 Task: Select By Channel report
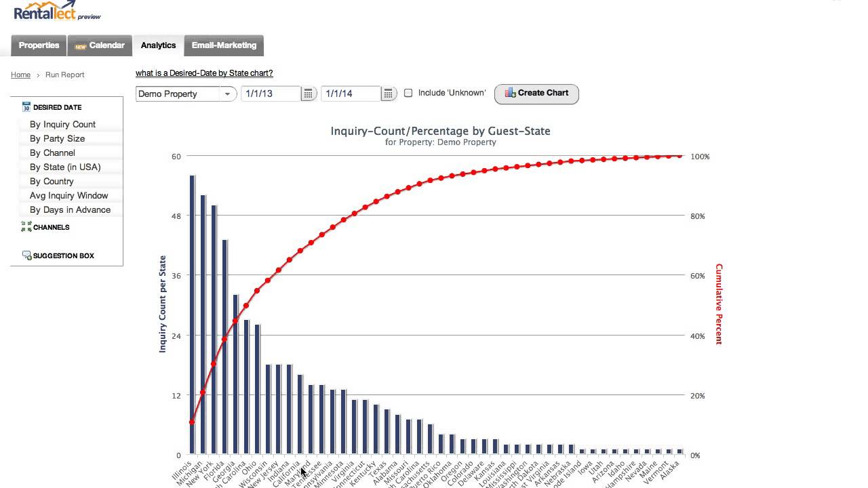point(52,152)
